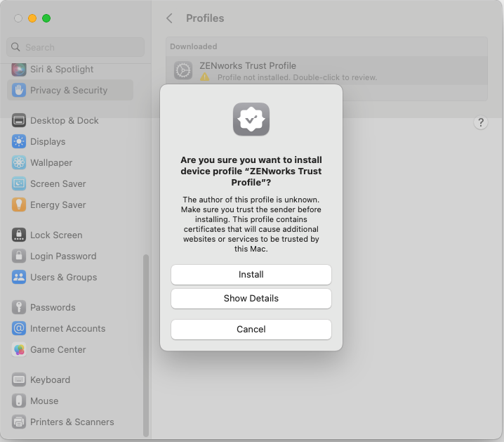Screen dimensions: 504x442
Task: Open the Mouse label in sidebar
Action: (x=44, y=401)
